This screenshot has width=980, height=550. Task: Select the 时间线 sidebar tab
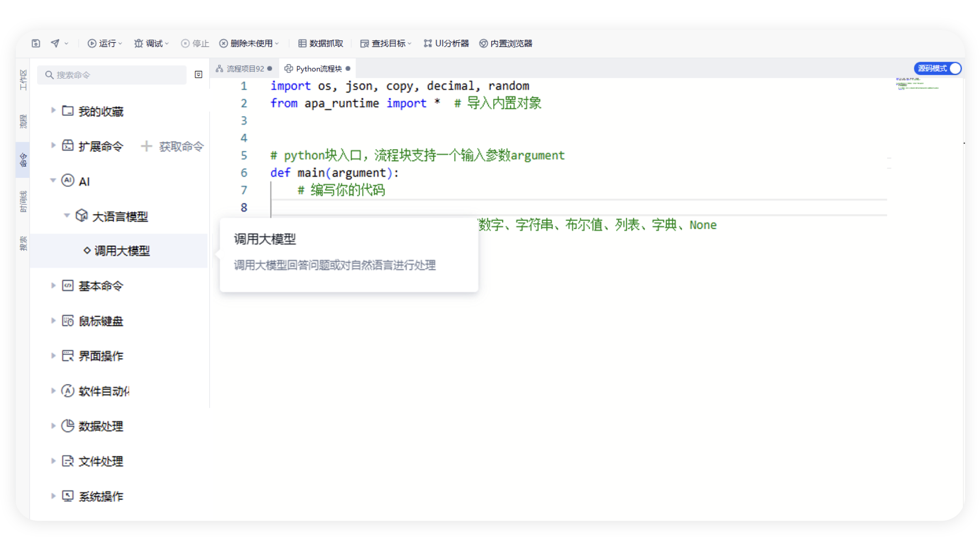pos(23,201)
